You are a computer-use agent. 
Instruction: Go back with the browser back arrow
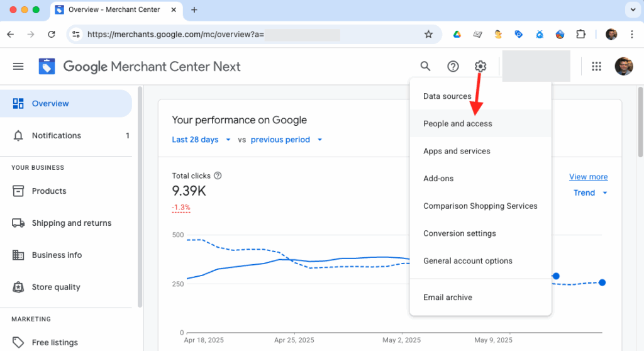[11, 34]
